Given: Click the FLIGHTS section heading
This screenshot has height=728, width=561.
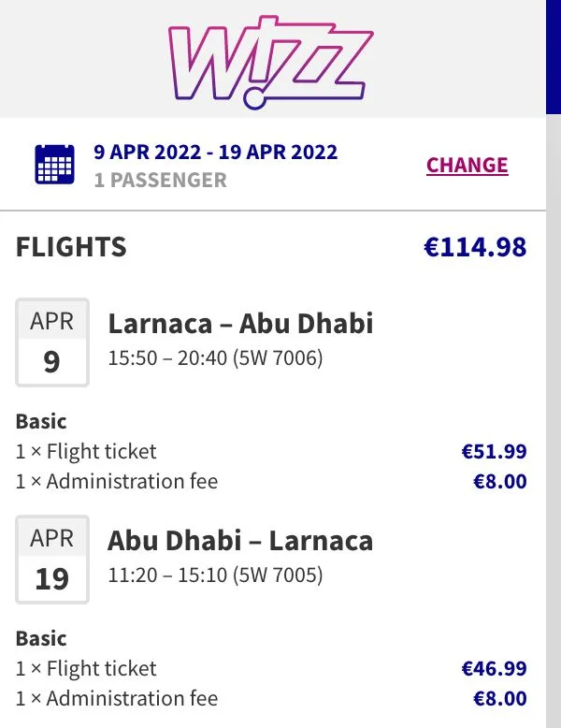Looking at the screenshot, I should [x=71, y=247].
